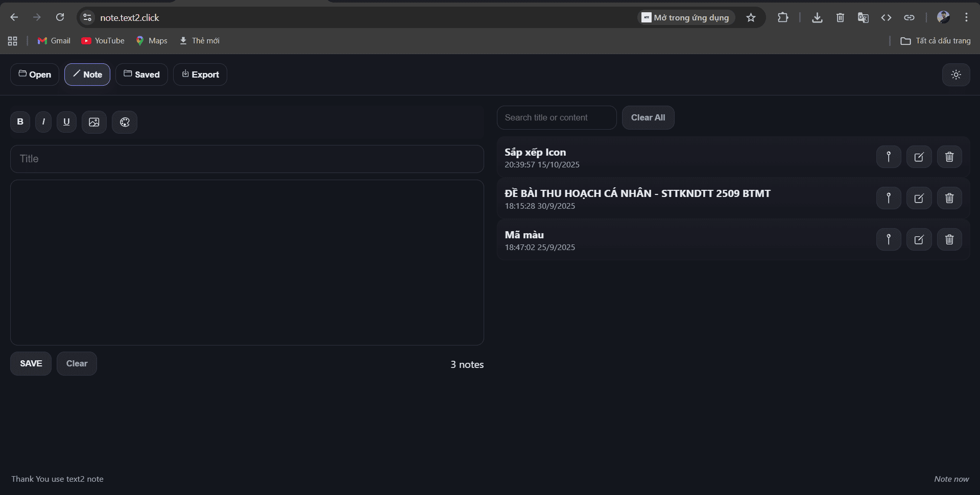Open the Export tab
980x495 pixels.
200,75
